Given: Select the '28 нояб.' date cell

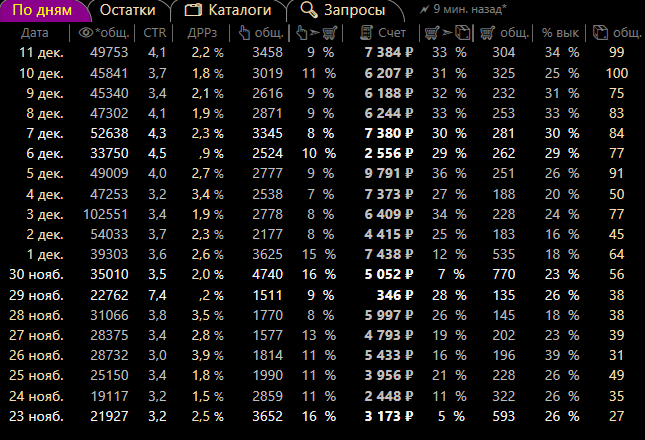Looking at the screenshot, I should pyautogui.click(x=36, y=315).
